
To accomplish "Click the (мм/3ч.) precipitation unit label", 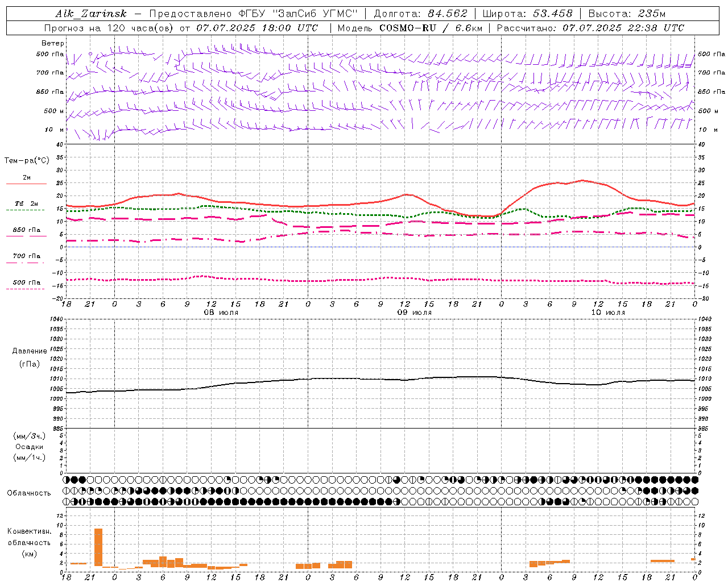I will (30, 436).
